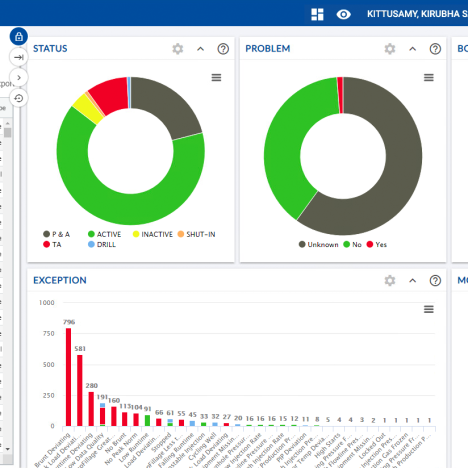Toggle Yes legend item in PROBLEM chart
The height and width of the screenshot is (468, 468).
coord(377,245)
